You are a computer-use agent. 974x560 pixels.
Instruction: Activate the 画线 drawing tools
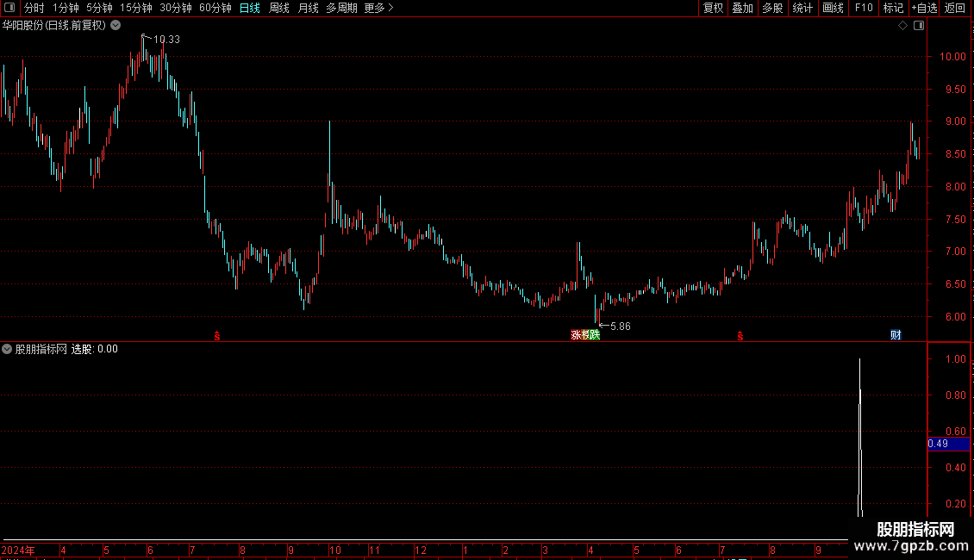pyautogui.click(x=833, y=8)
